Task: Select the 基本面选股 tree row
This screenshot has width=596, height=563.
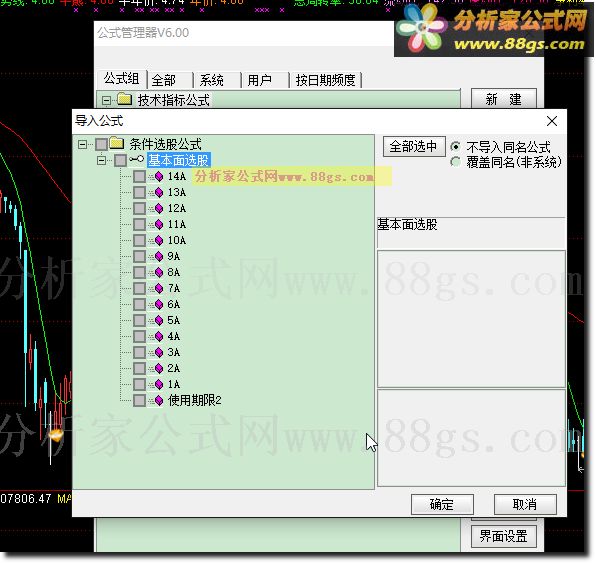Action: [179, 160]
